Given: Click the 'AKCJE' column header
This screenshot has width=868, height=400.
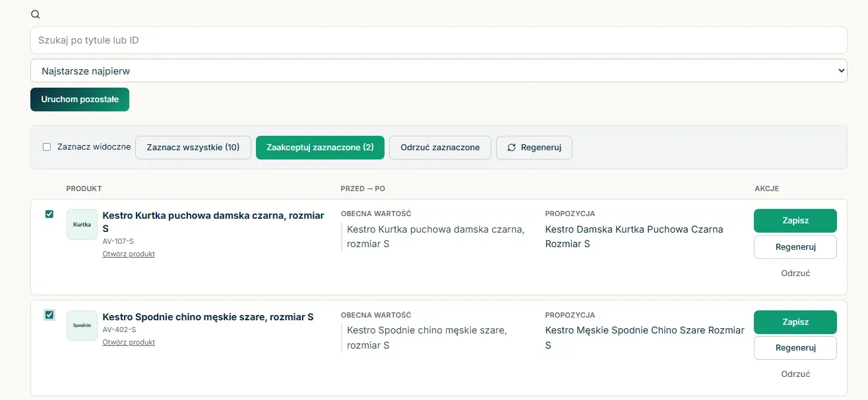Looking at the screenshot, I should pyautogui.click(x=767, y=188).
